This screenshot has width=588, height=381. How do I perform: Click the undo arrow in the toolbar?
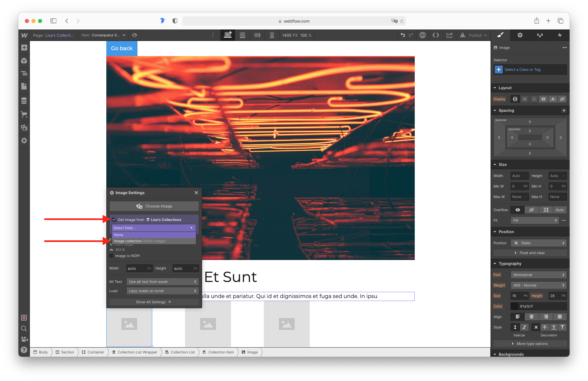pos(403,35)
